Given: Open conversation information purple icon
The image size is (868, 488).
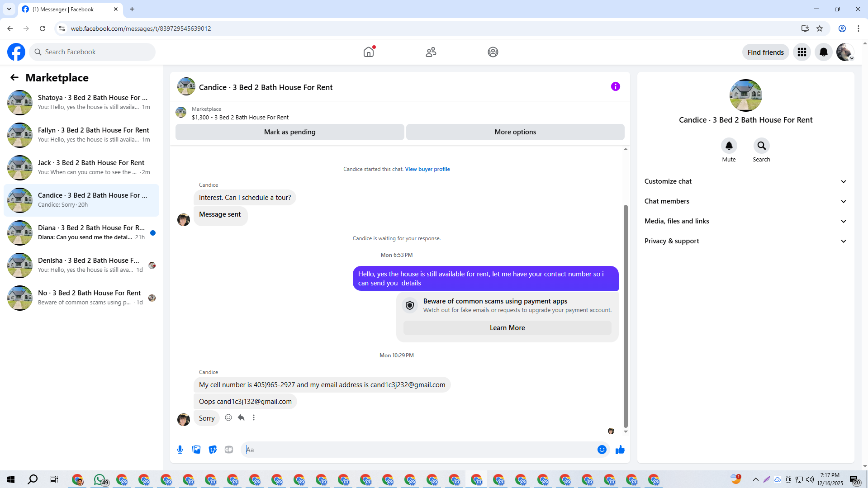Looking at the screenshot, I should point(616,86).
